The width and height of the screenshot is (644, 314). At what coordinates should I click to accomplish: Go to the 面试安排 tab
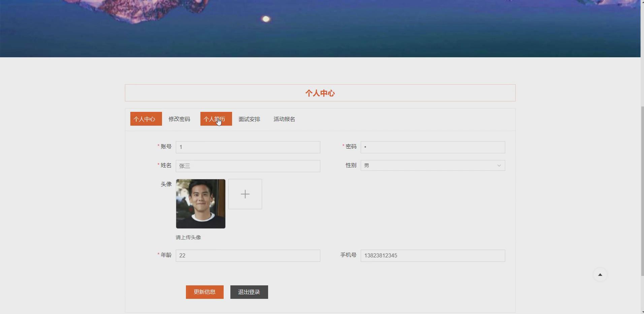(x=249, y=119)
